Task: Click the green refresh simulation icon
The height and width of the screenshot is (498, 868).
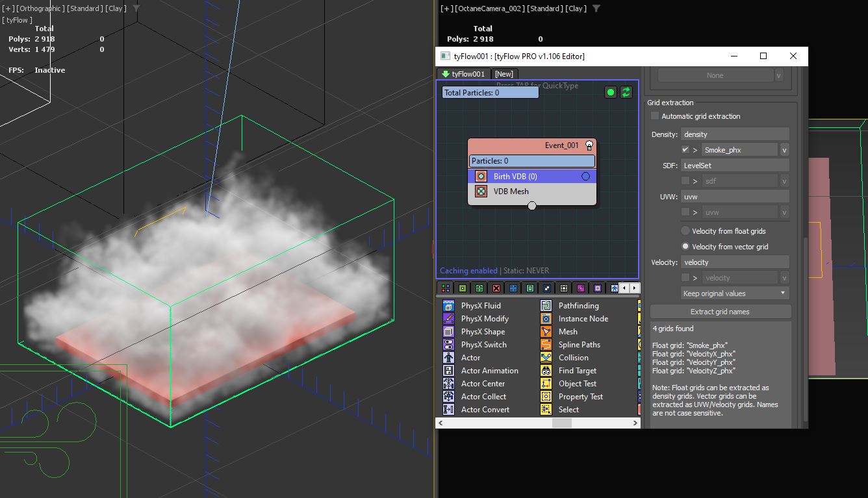Action: [x=626, y=92]
